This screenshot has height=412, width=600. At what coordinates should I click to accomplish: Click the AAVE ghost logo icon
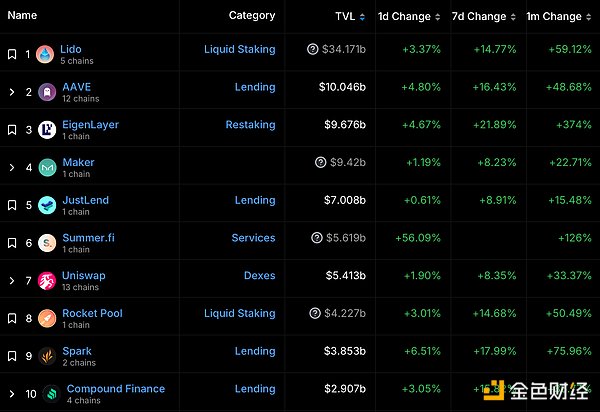[x=45, y=92]
